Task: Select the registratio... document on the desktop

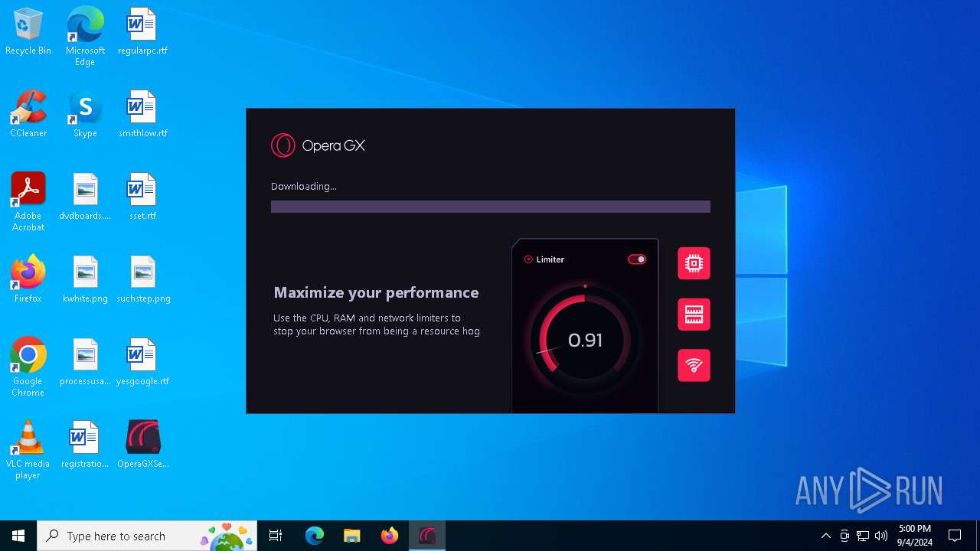Action: pyautogui.click(x=85, y=445)
